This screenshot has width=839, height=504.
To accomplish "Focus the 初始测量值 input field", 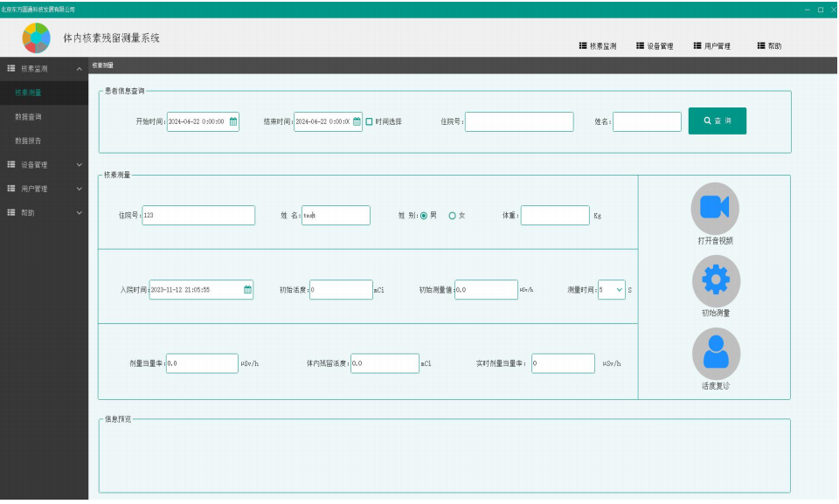I will (x=487, y=289).
